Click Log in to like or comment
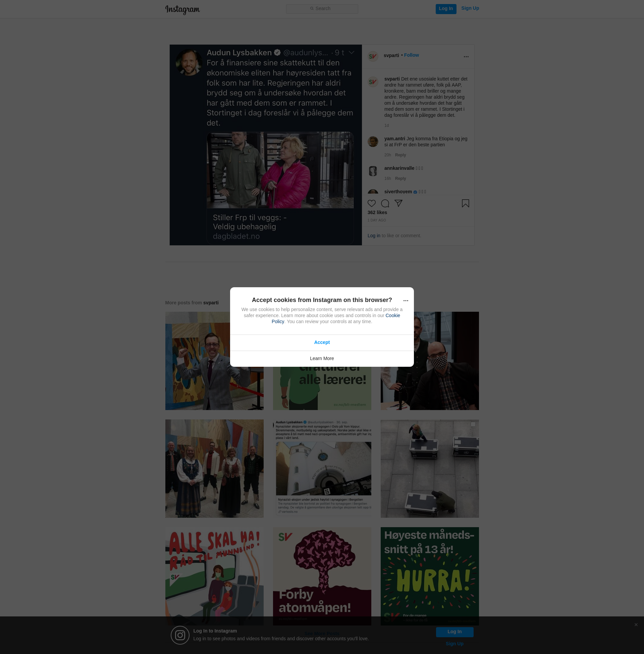644x654 pixels. click(374, 236)
